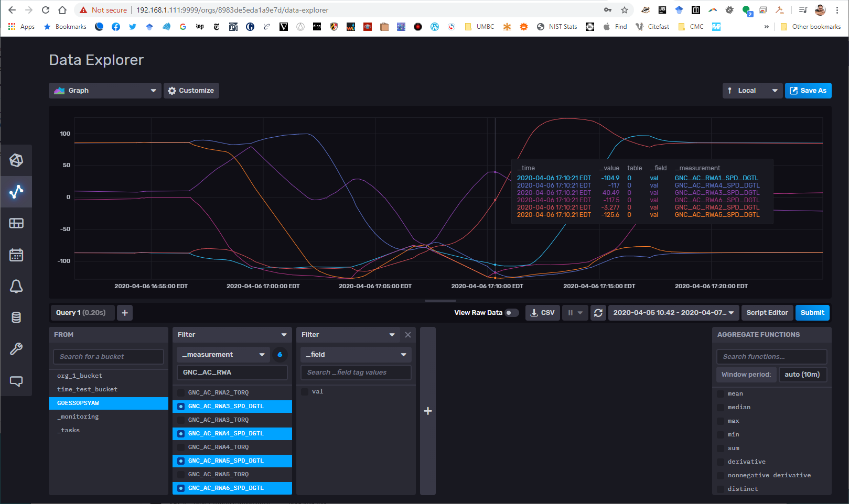Image resolution: width=849 pixels, height=504 pixels.
Task: Open the Dashboards icon in the sidebar
Action: tap(16, 223)
